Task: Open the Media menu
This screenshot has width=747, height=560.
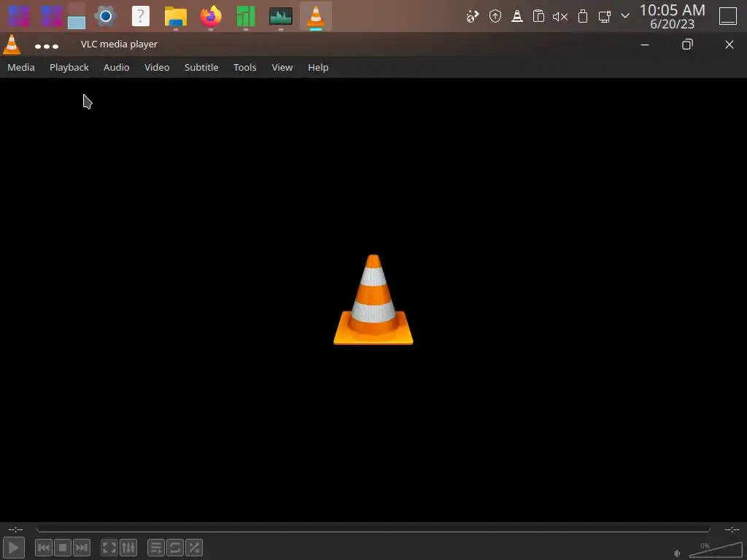Action: tap(21, 67)
